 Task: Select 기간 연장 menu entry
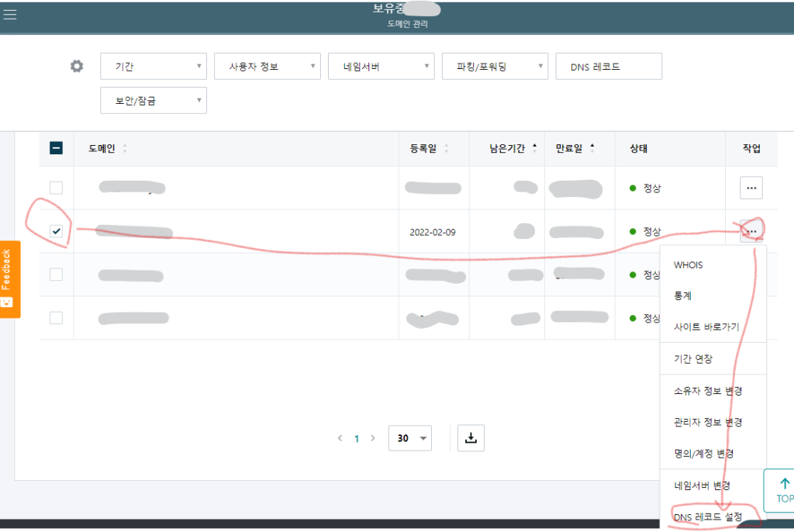point(693,359)
